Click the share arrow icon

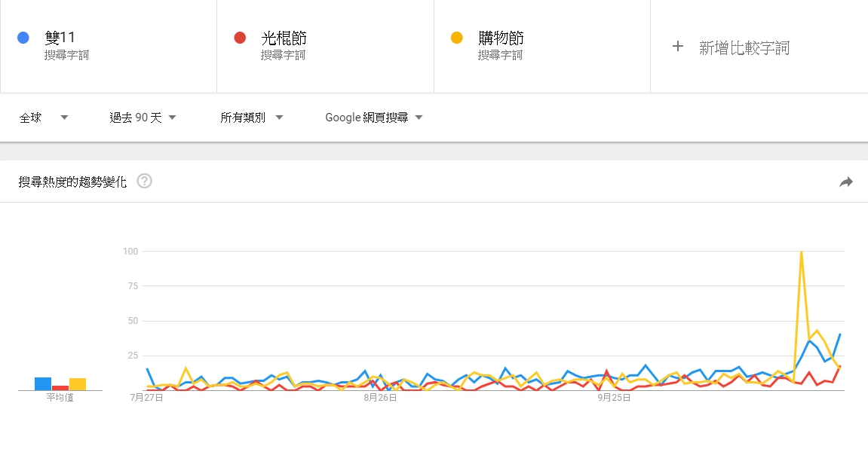coord(846,182)
